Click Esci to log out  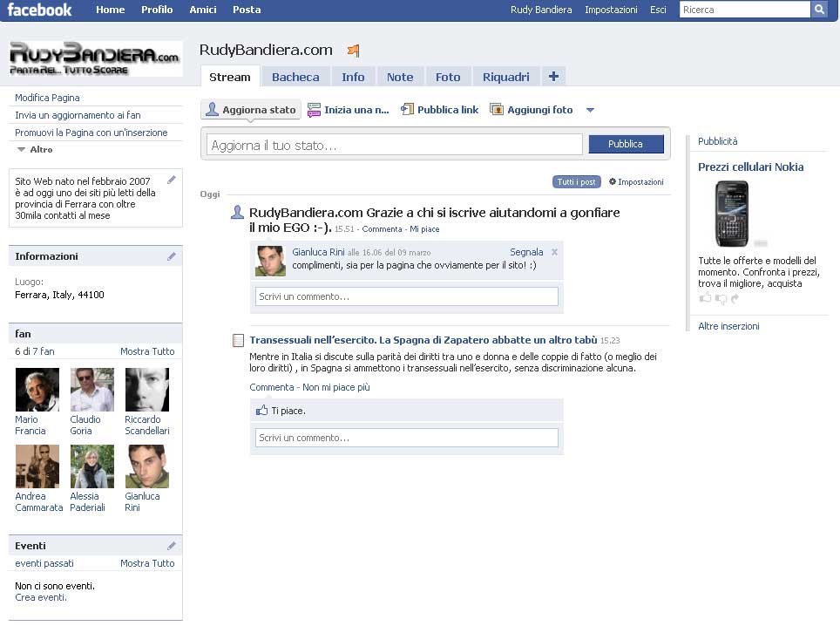point(658,10)
